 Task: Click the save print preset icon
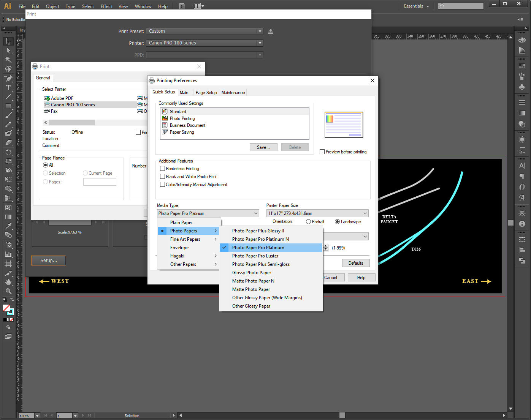pos(271,32)
